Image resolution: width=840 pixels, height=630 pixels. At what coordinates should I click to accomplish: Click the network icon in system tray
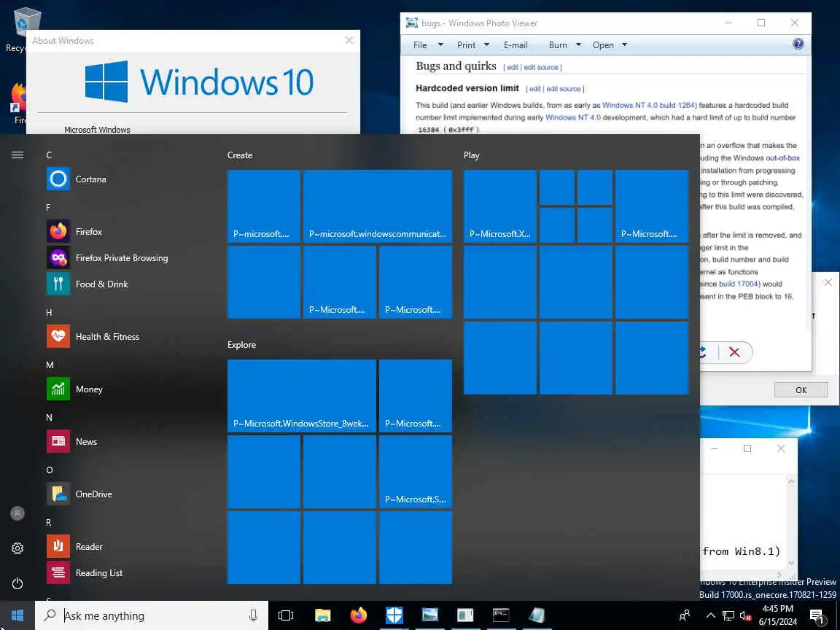728,615
